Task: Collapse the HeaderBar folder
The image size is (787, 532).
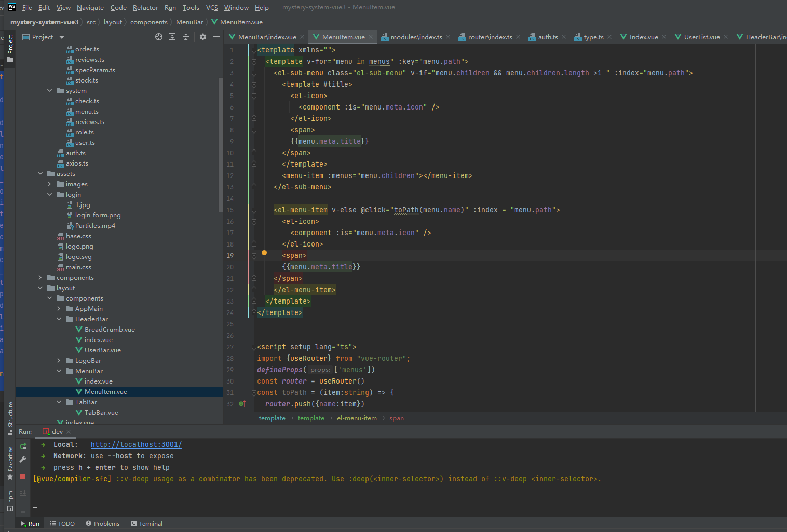Action: 59,319
